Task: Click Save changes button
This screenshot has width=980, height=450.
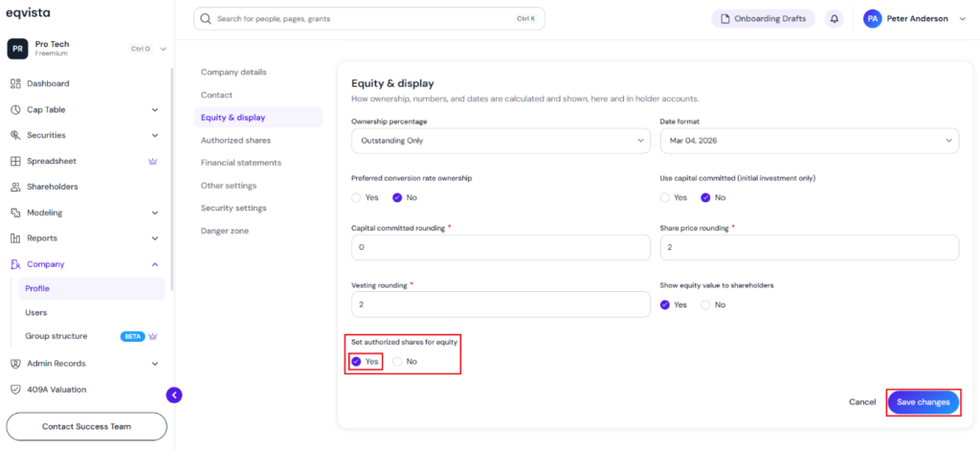Action: tap(924, 402)
